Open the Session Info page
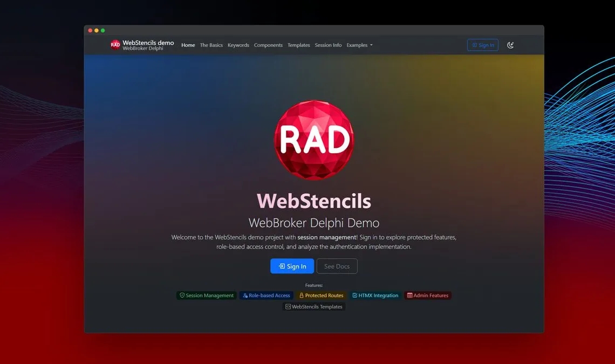 coord(328,45)
